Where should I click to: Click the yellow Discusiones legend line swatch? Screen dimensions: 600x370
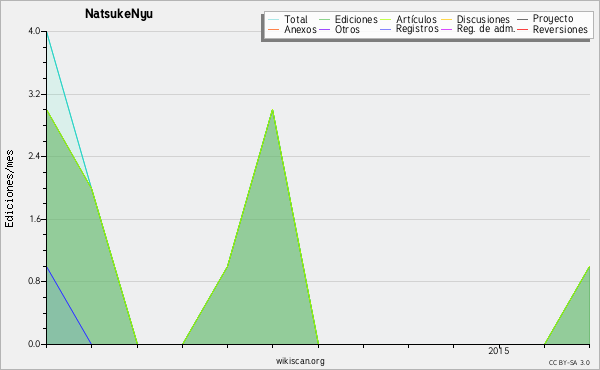coord(446,19)
